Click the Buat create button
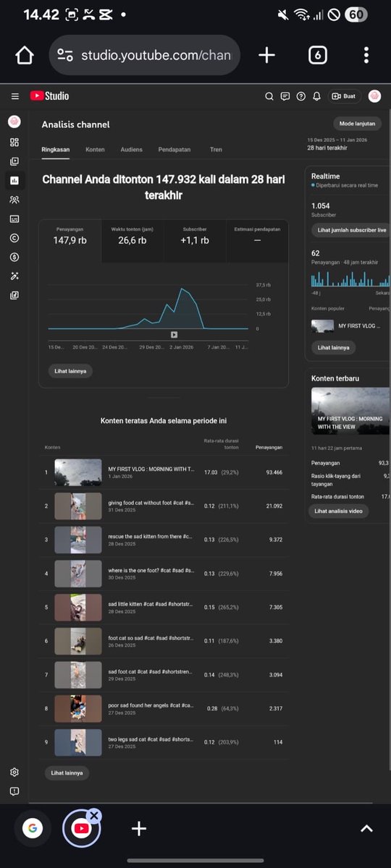The image size is (391, 868). (x=344, y=96)
